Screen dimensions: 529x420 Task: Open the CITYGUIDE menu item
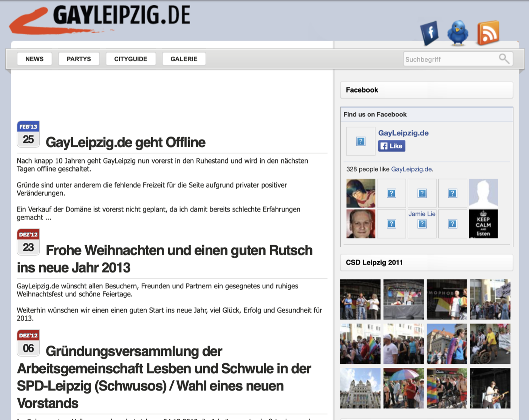coord(131,59)
